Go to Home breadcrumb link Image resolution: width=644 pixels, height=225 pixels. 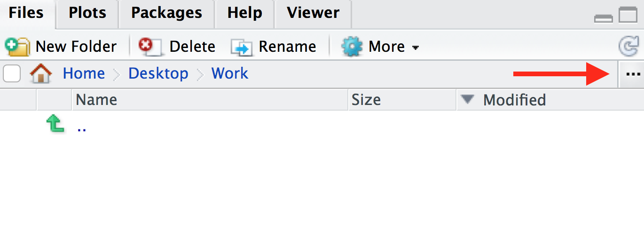(x=84, y=73)
